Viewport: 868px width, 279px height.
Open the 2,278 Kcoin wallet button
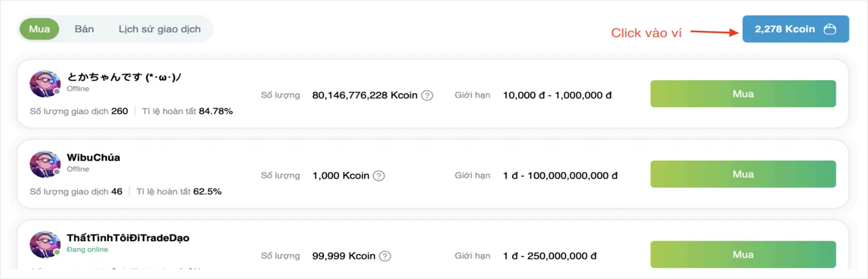pyautogui.click(x=795, y=29)
